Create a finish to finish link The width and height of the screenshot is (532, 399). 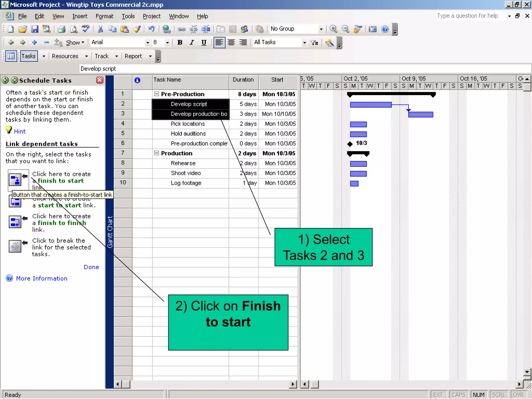pos(15,222)
